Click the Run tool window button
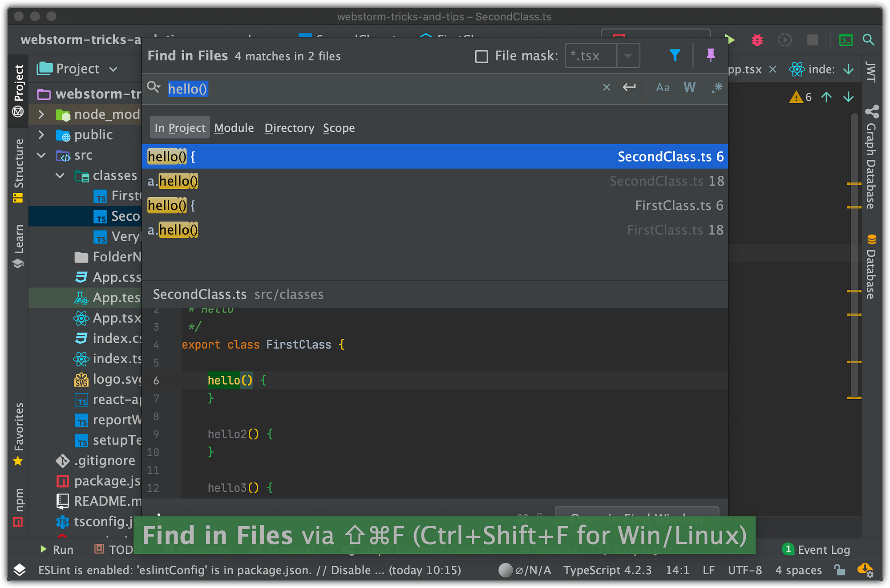Viewport: 890px width, 588px height. pyautogui.click(x=57, y=550)
